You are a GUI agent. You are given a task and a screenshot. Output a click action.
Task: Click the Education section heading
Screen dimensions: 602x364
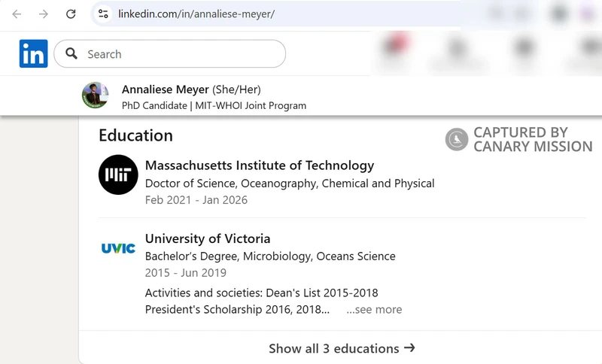pyautogui.click(x=135, y=135)
